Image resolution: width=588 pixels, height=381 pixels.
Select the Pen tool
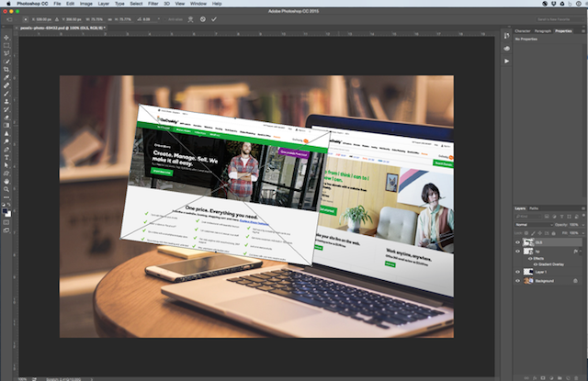pyautogui.click(x=6, y=149)
